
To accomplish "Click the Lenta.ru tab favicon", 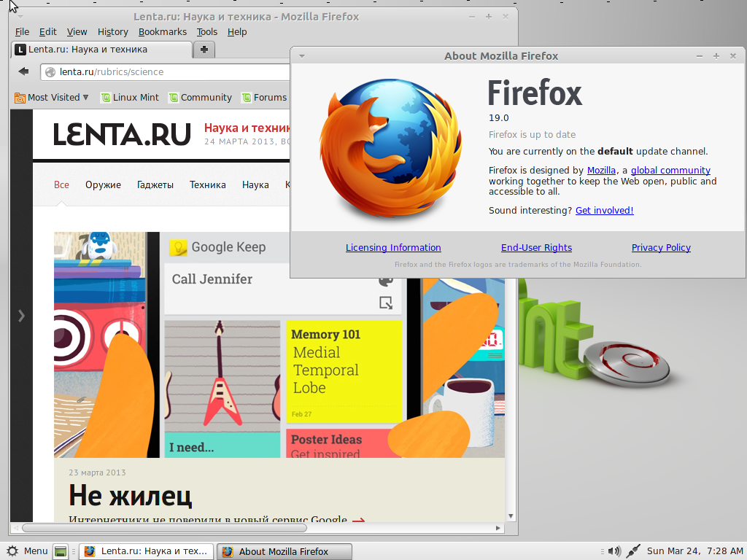I will (x=20, y=50).
